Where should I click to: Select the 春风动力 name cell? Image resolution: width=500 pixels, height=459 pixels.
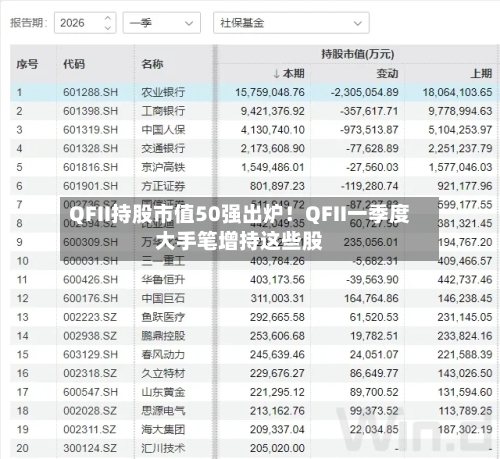coord(163,354)
